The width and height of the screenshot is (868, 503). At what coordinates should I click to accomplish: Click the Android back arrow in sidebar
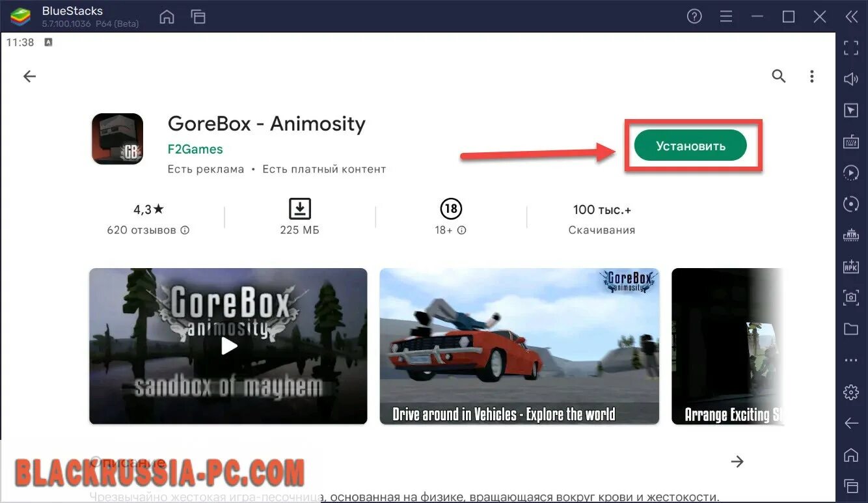851,423
